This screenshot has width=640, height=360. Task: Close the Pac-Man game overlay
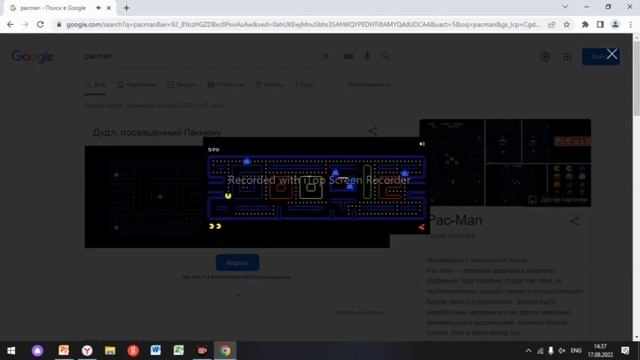pos(611,54)
